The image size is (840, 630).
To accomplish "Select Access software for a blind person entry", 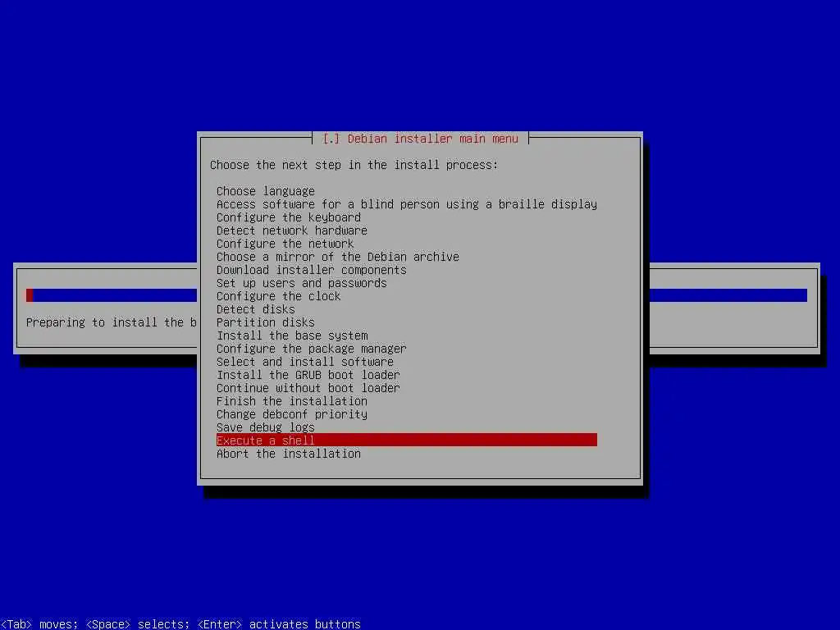I will [407, 204].
